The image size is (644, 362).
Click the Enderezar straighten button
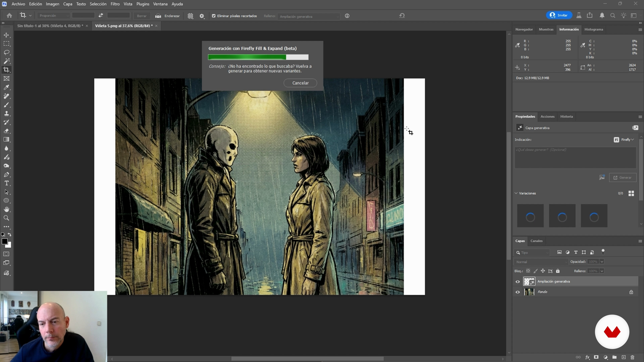pyautogui.click(x=168, y=16)
